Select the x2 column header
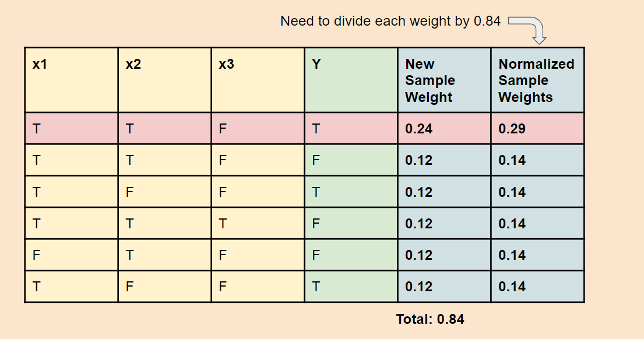Image resolution: width=644 pixels, height=339 pixels. 164,80
